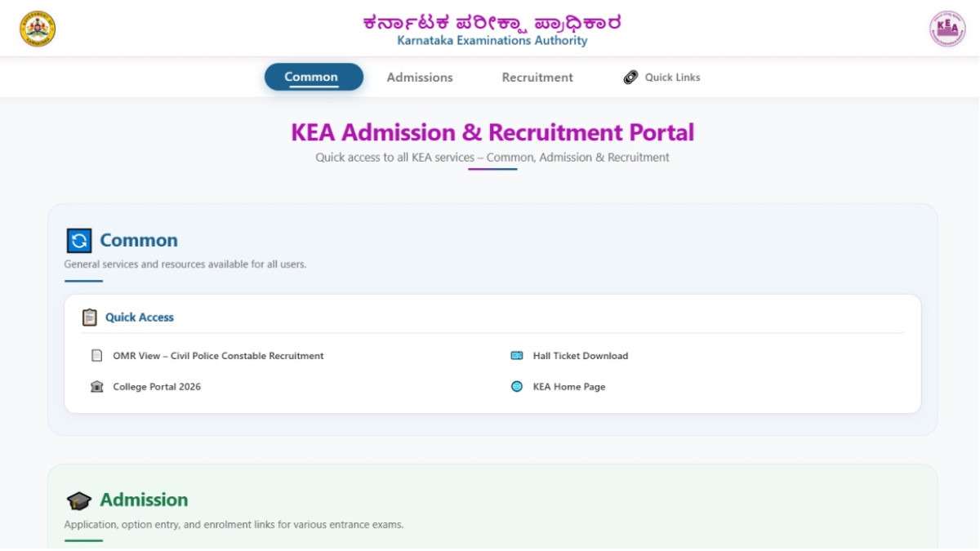Click the Kannada title in the header
Viewport: 980px width, 551px height.
(492, 21)
